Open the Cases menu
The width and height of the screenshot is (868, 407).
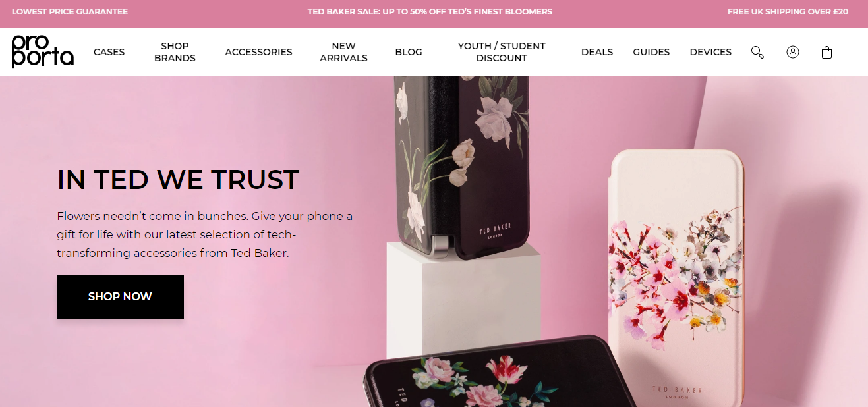109,52
